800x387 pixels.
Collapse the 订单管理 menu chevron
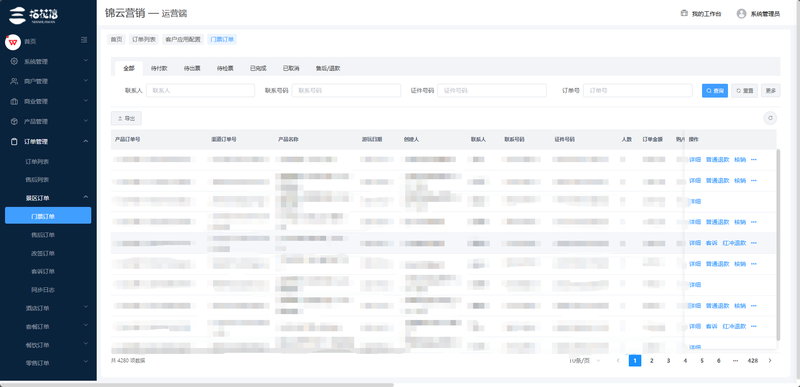86,141
